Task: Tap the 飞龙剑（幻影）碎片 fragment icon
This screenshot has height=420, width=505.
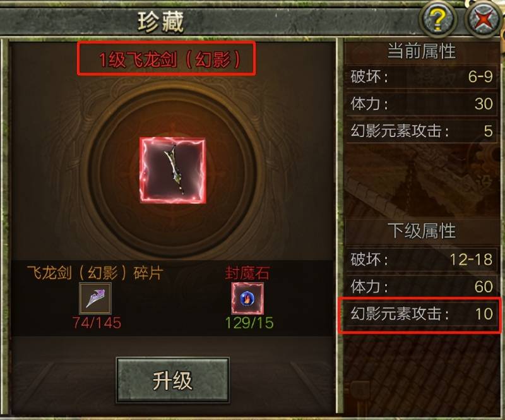Action: 95,298
